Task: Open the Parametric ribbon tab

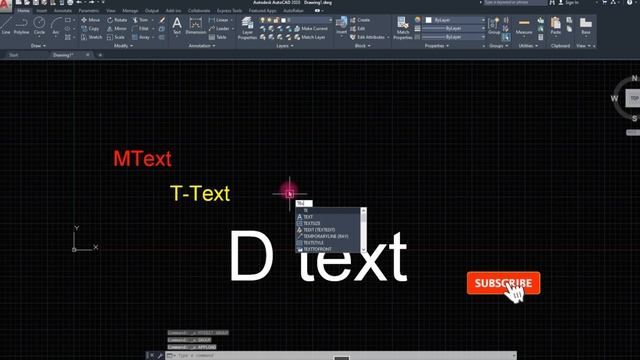Action: click(89, 11)
